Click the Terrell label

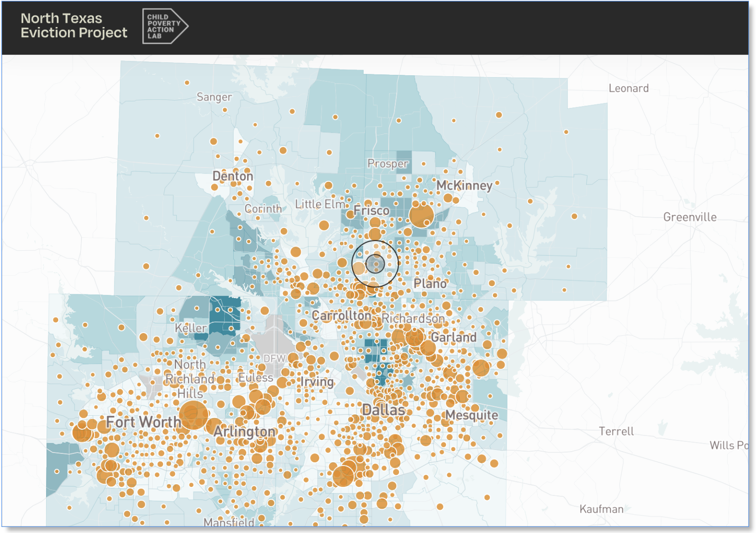[x=616, y=432]
